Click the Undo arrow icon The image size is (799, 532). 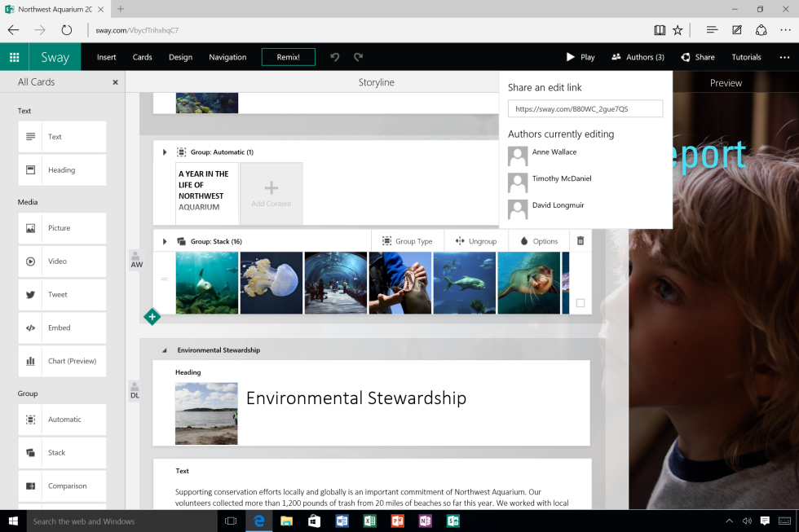click(x=334, y=57)
